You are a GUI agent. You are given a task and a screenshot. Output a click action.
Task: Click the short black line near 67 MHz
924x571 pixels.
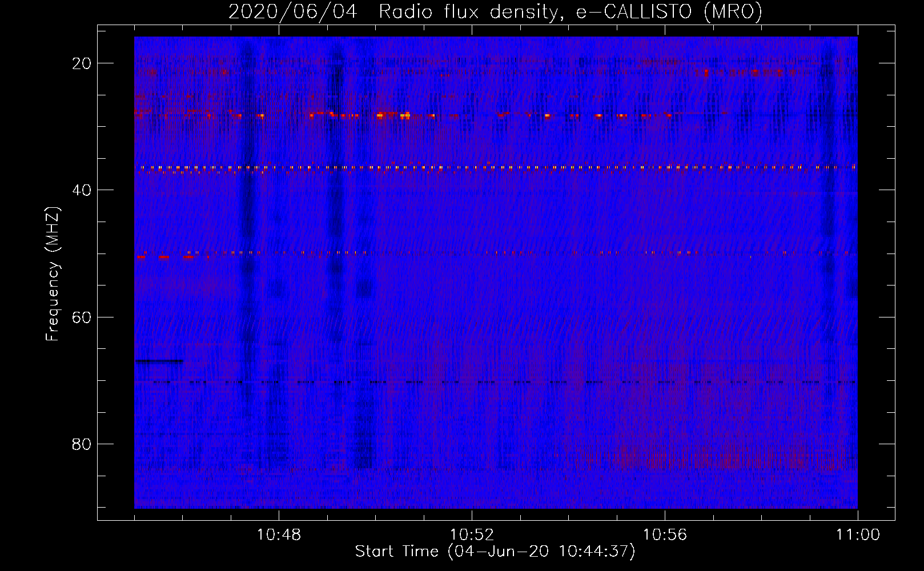pos(159,361)
